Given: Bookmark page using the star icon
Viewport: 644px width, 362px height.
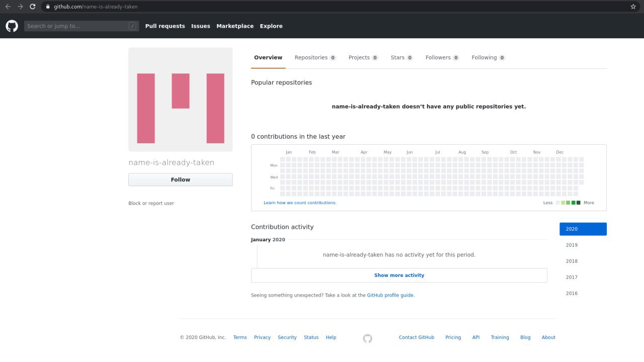Looking at the screenshot, I should tap(633, 7).
